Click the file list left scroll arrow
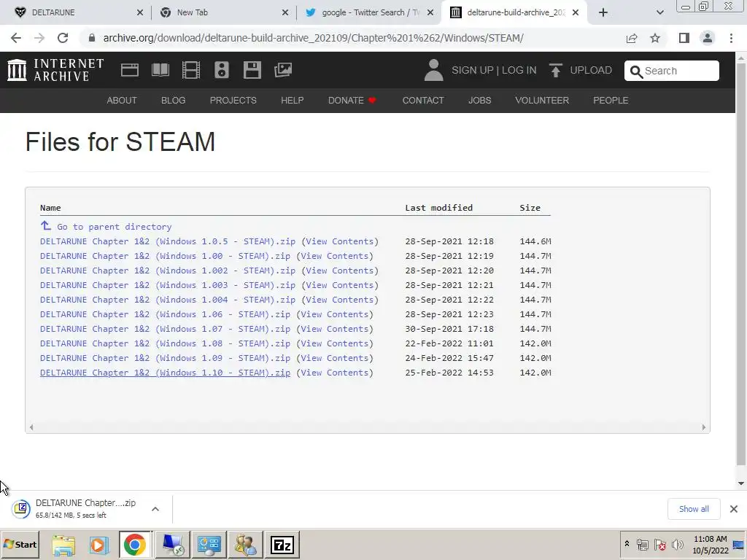 point(31,427)
